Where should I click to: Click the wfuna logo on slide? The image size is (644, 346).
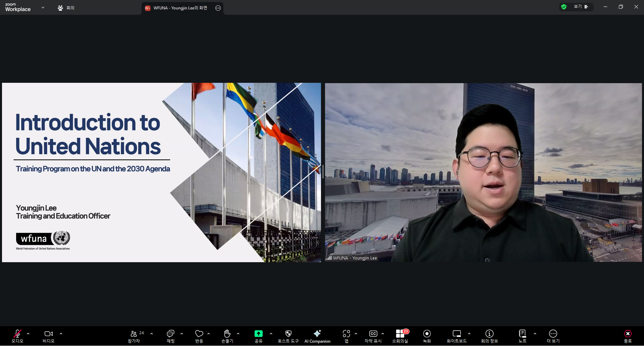pyautogui.click(x=43, y=240)
